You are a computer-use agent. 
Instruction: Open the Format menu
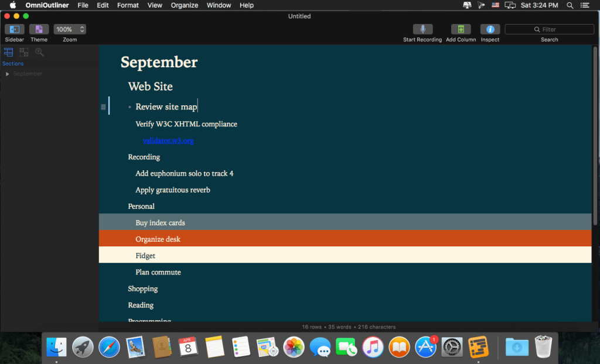coord(128,5)
